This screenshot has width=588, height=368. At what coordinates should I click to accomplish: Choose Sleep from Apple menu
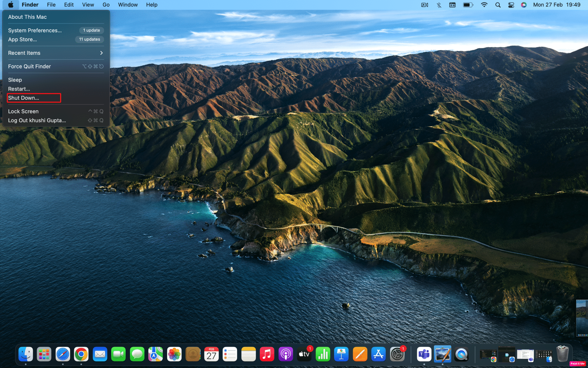pos(56,80)
